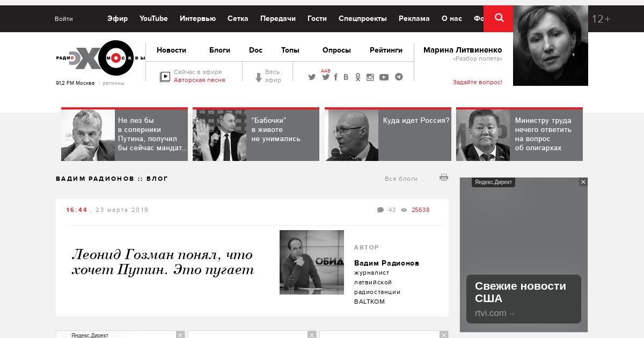The height and width of the screenshot is (338, 644).
Task: Click the author photo of Вадим Радионов
Action: (x=312, y=262)
